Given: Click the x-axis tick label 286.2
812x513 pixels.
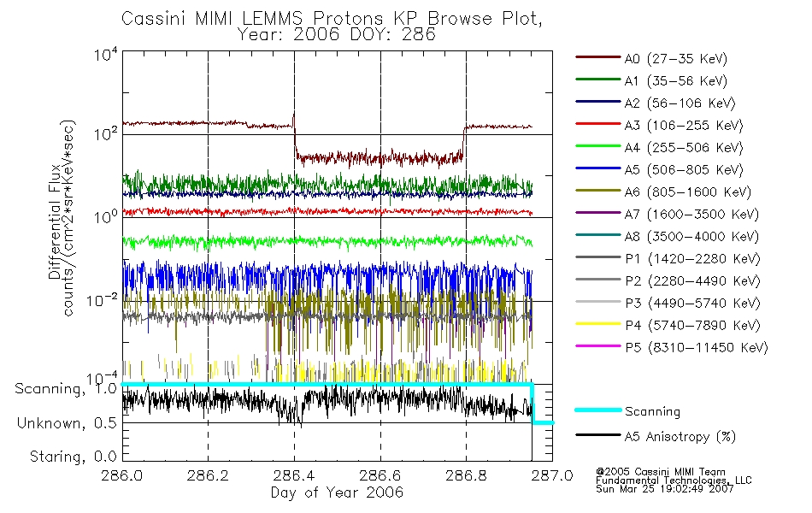Looking at the screenshot, I should (x=208, y=475).
